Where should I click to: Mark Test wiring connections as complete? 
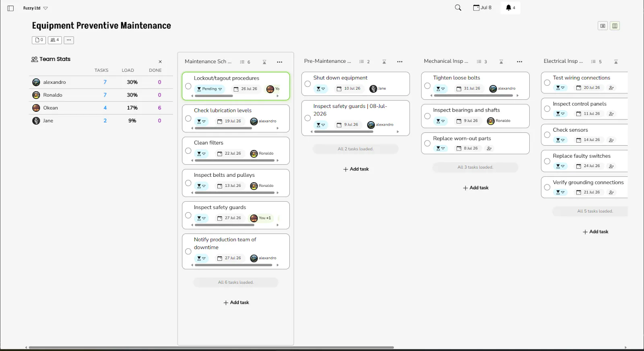547,83
